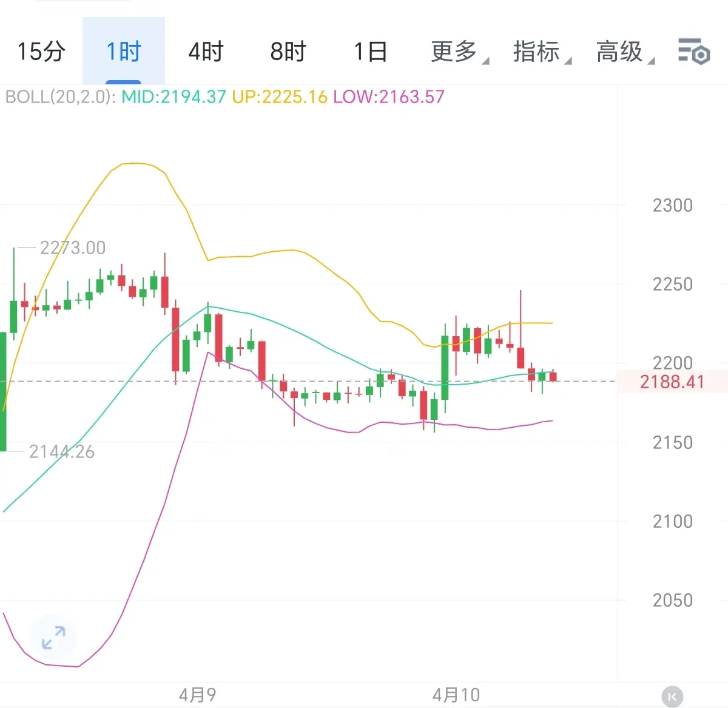Select the 4月9 date label

click(197, 695)
